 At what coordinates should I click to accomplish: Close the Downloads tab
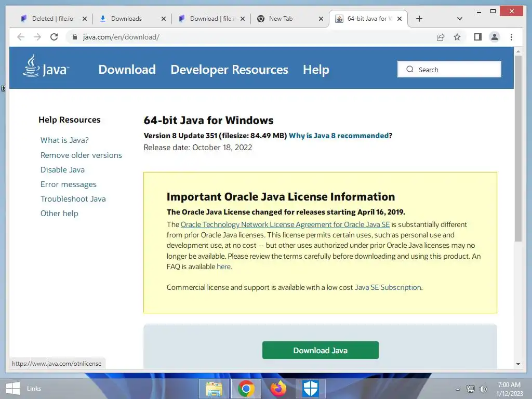point(164,19)
